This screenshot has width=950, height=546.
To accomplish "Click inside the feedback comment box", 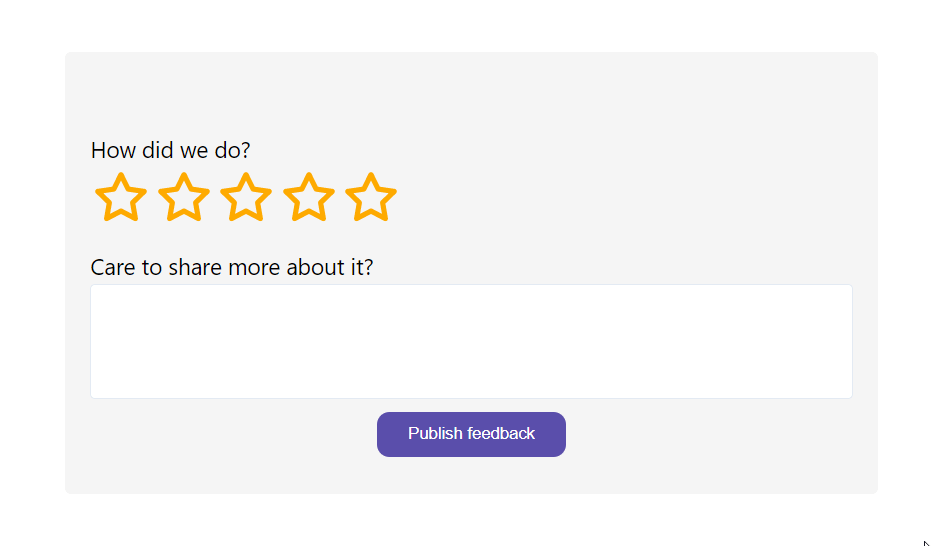I will point(471,341).
